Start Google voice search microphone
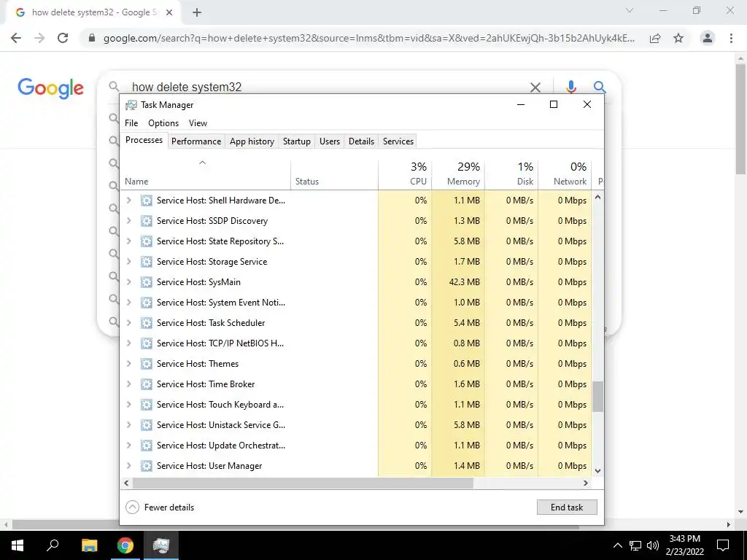Viewport: 747px width, 560px height. (570, 87)
